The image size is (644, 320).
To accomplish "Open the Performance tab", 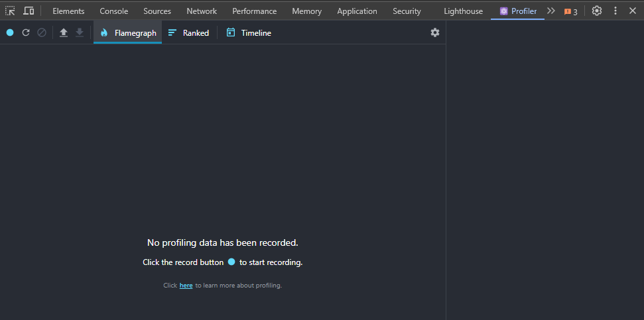I will coord(255,11).
